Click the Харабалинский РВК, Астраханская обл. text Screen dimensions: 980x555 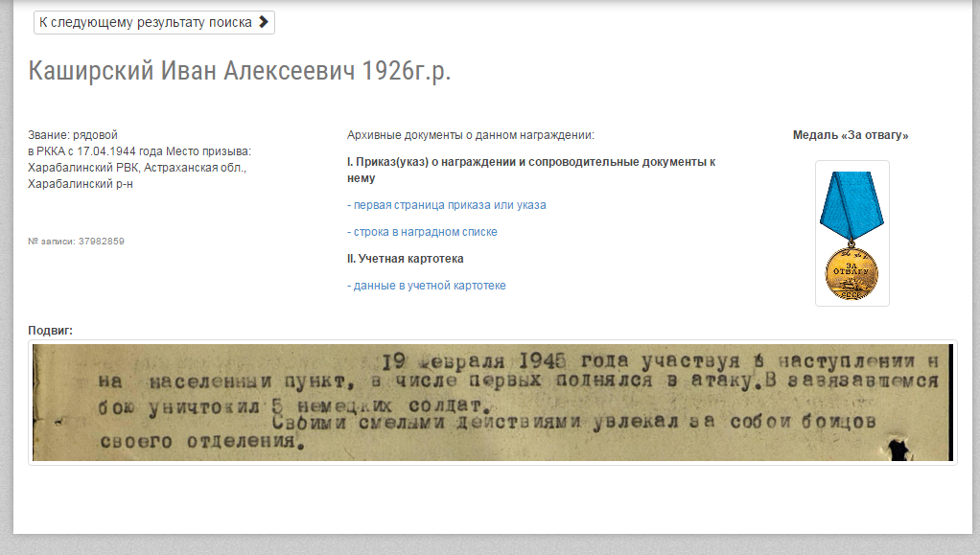[x=137, y=168]
